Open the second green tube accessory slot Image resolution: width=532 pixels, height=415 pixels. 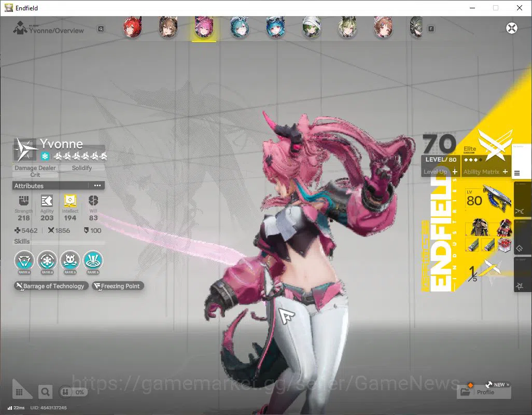[x=488, y=245]
